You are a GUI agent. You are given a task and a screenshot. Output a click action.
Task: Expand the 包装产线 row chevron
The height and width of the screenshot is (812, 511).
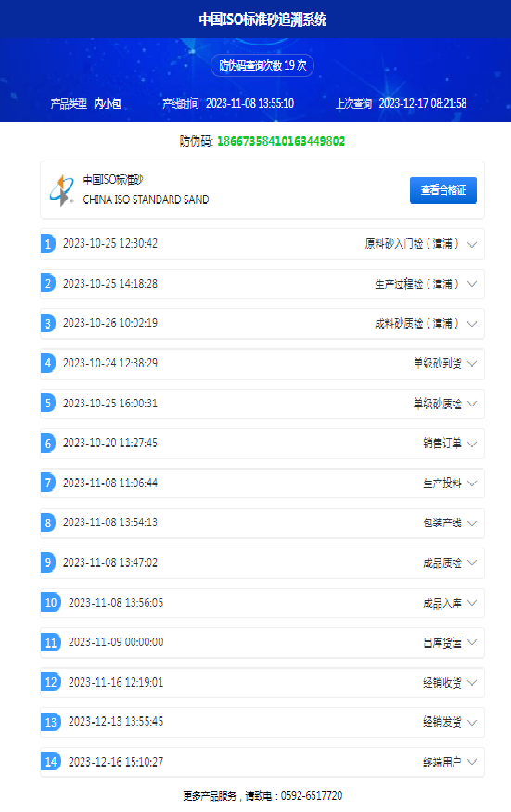(x=472, y=523)
